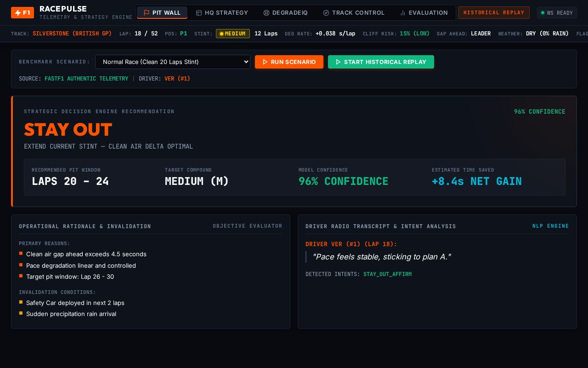The height and width of the screenshot is (368, 588).
Task: Click the yellow Medium compound dot
Action: click(221, 34)
